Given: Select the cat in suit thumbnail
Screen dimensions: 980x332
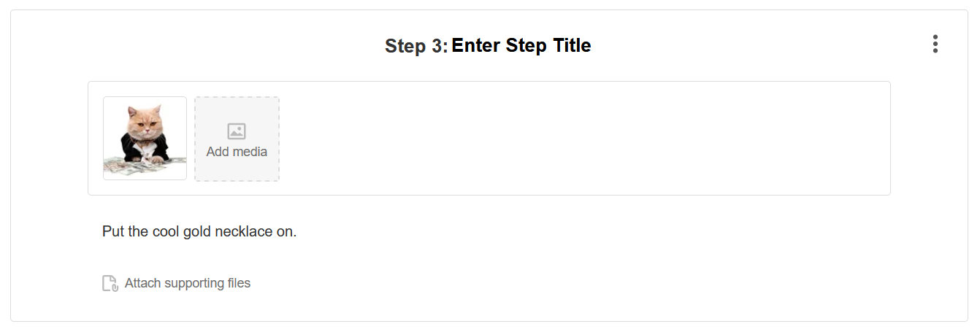Looking at the screenshot, I should 145,138.
